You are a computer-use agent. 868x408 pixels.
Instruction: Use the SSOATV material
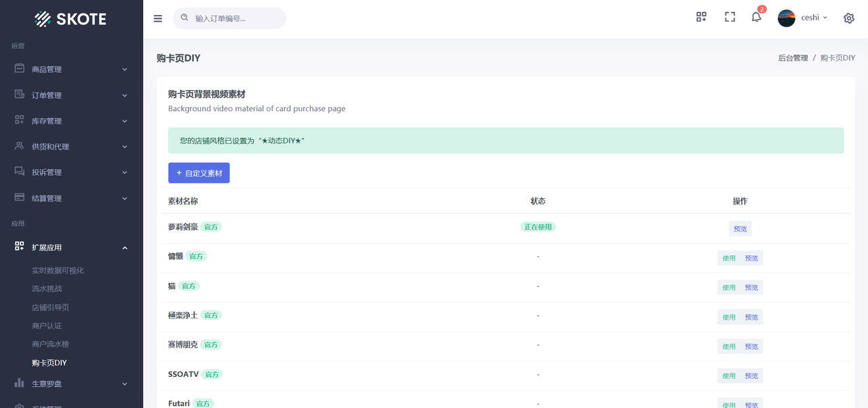coord(729,375)
